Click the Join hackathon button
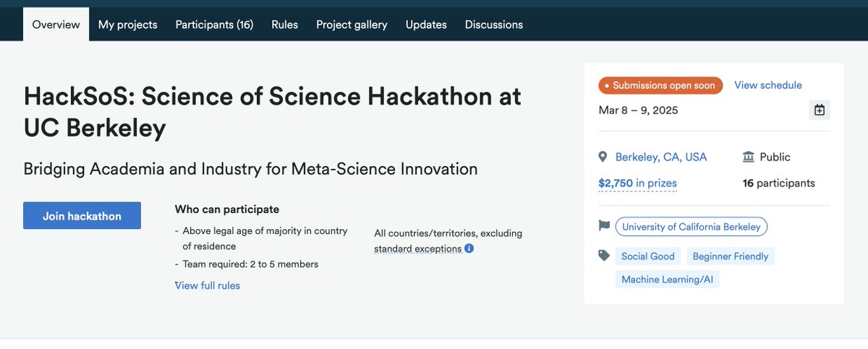Image resolution: width=868 pixels, height=349 pixels. click(82, 216)
